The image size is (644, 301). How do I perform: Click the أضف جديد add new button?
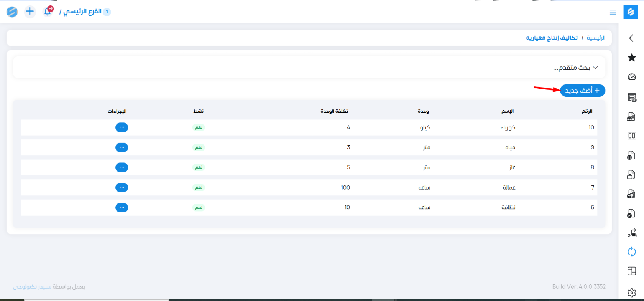pyautogui.click(x=582, y=91)
